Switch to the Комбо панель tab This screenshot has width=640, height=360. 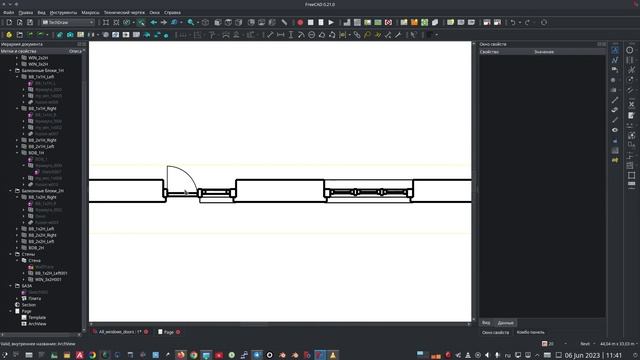pyautogui.click(x=530, y=332)
